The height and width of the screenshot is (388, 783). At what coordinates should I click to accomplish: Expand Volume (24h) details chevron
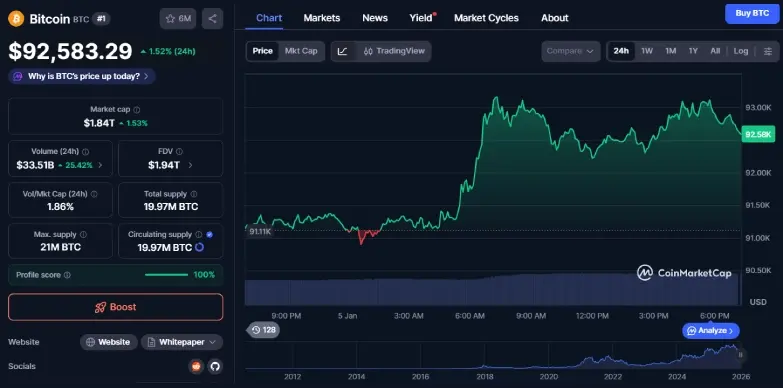pos(100,165)
